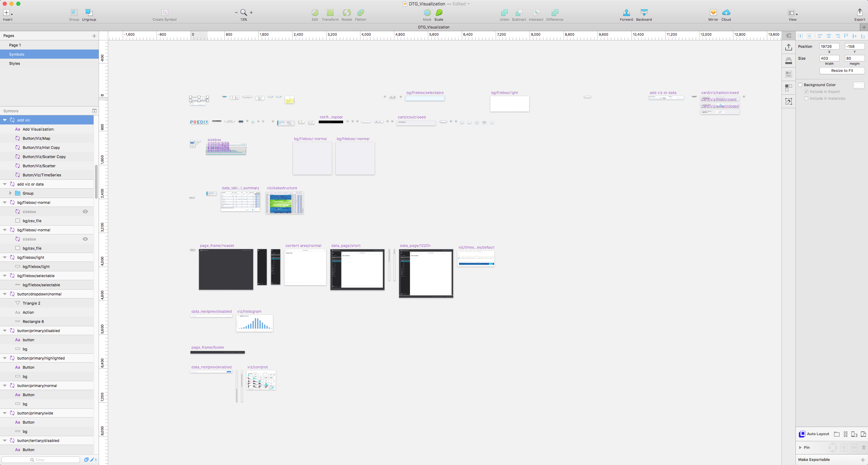Open the Mirror tool
The height and width of the screenshot is (465, 868).
(713, 13)
